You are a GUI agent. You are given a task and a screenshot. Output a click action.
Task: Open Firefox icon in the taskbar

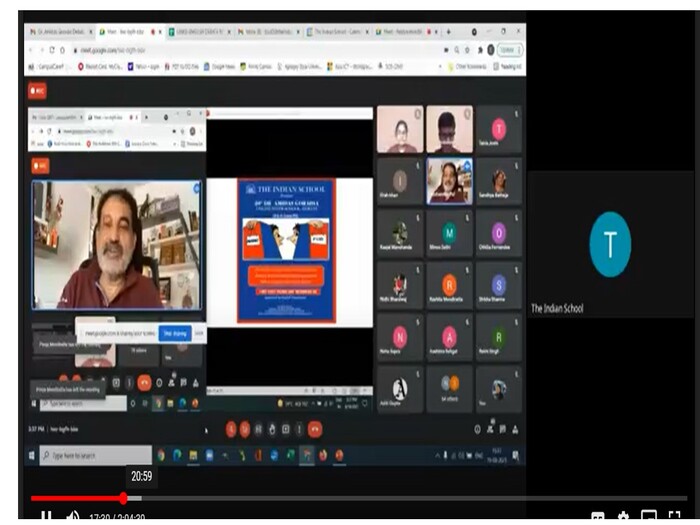[x=323, y=455]
